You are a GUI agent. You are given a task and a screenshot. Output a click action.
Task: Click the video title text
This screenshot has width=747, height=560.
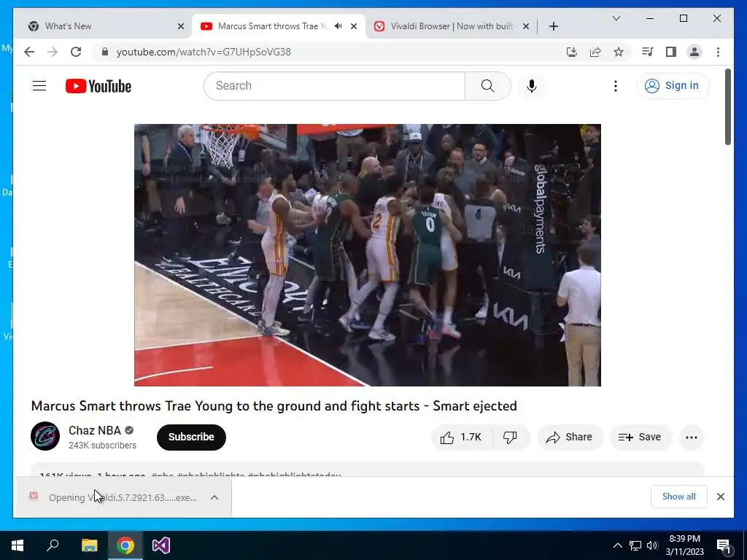[274, 406]
